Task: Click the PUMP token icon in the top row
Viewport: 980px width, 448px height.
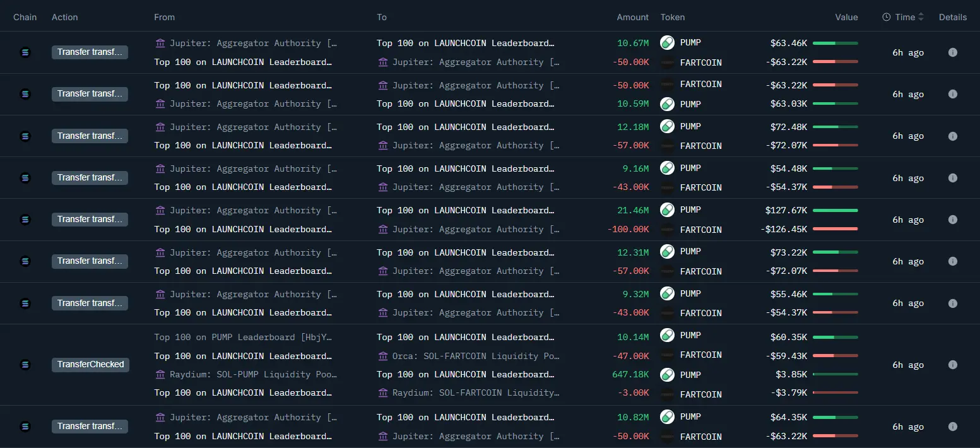Action: (x=667, y=42)
